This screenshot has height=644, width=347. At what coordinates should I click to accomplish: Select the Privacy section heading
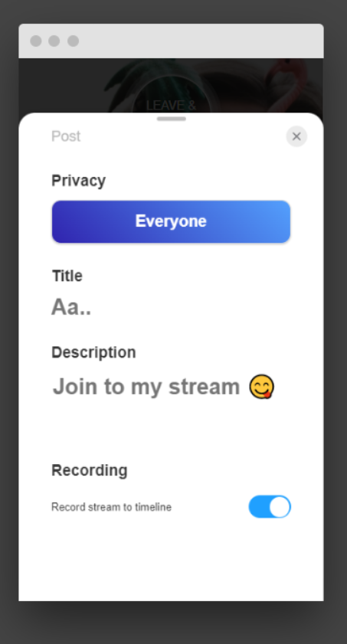pyautogui.click(x=78, y=181)
